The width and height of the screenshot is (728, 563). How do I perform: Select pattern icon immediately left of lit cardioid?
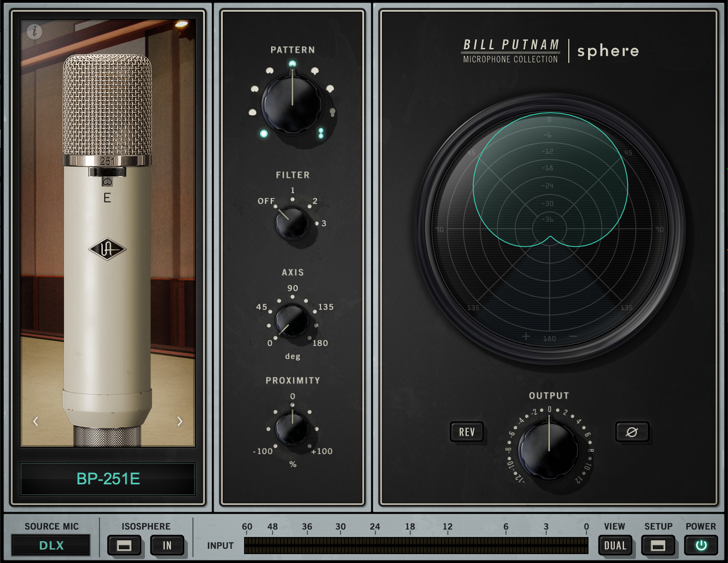tap(270, 71)
